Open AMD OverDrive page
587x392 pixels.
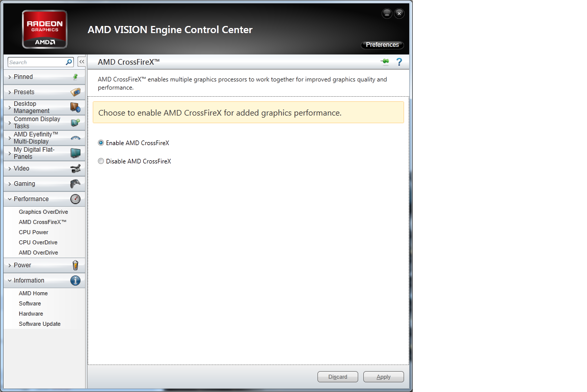click(39, 253)
